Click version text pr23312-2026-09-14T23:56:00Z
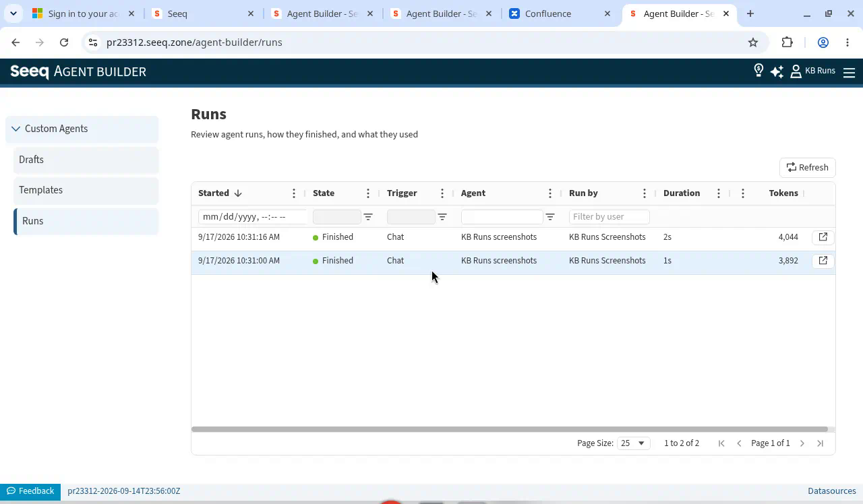Screen dimensions: 863x504 (124, 491)
